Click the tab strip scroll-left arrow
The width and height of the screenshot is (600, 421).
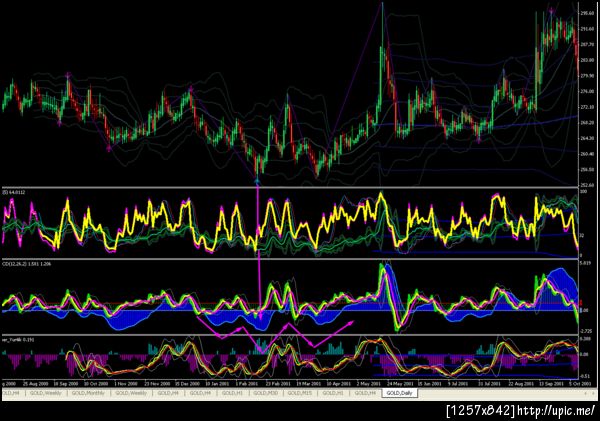585,393
